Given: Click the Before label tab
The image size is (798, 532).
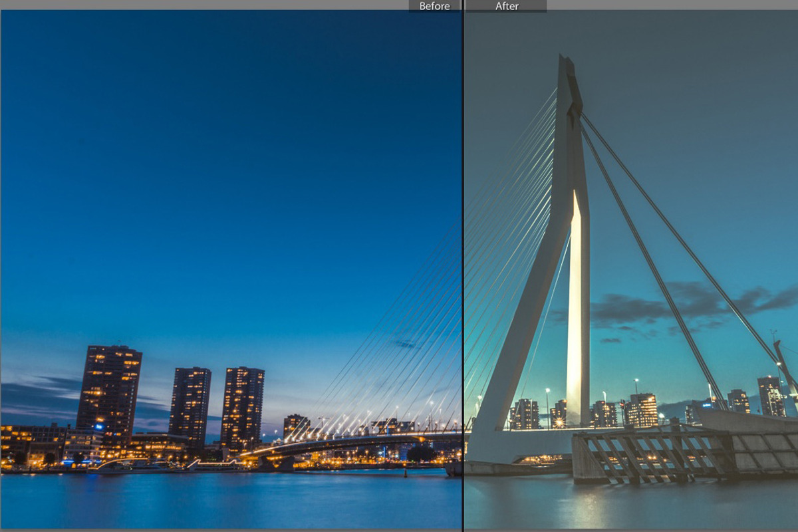Looking at the screenshot, I should coord(434,6).
